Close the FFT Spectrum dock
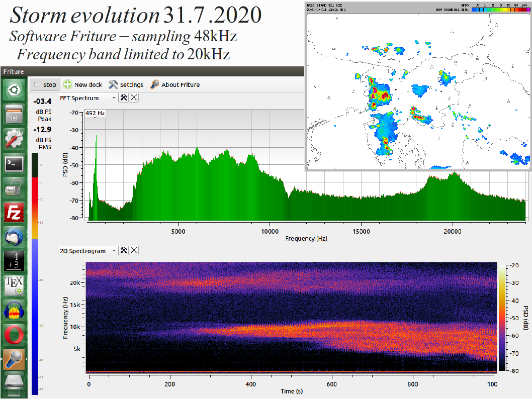This screenshot has height=399, width=532. 134,98
